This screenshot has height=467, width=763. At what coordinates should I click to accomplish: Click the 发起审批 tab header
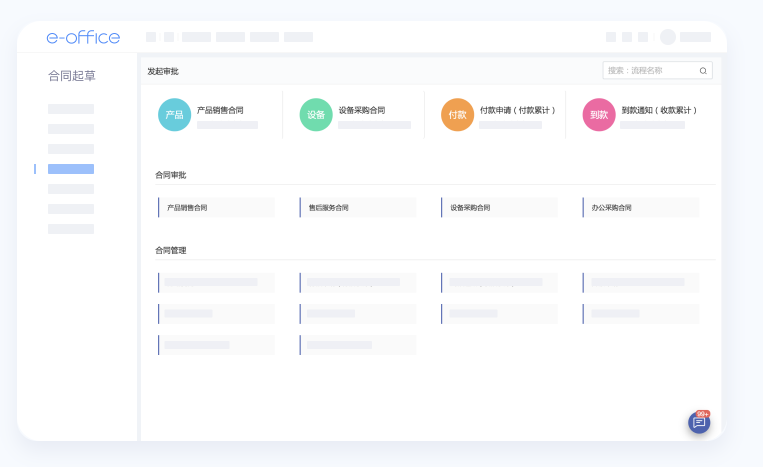point(163,71)
